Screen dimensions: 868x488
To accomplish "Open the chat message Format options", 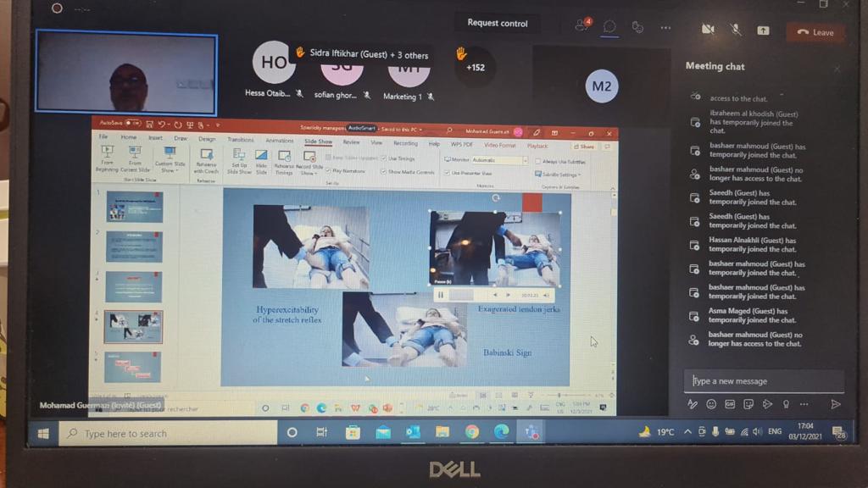I will (x=692, y=404).
